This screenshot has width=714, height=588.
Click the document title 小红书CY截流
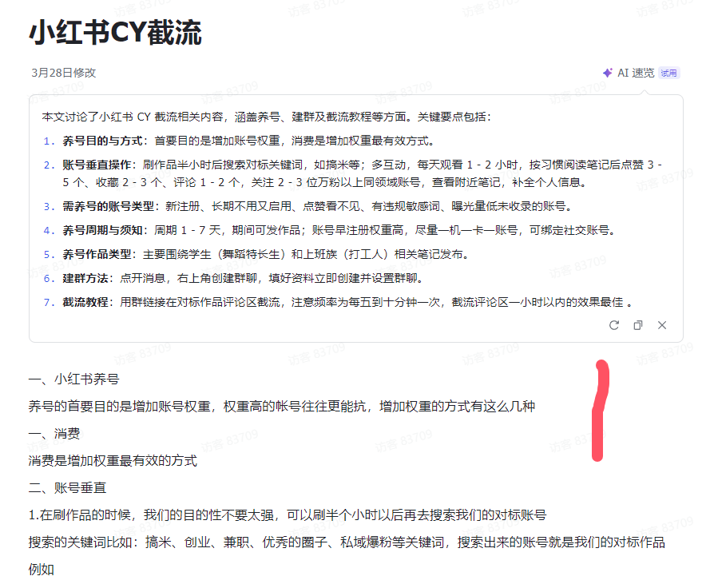pyautogui.click(x=115, y=33)
